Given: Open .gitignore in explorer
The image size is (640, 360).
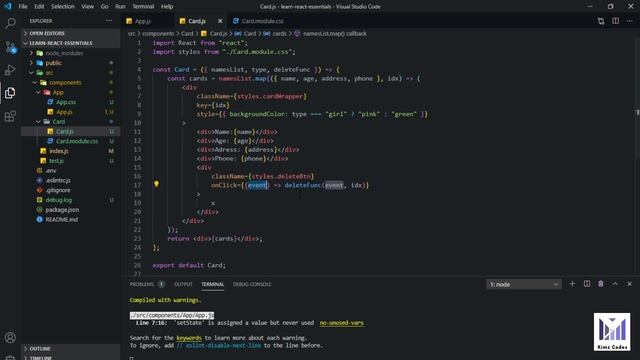Looking at the screenshot, I should tap(71, 190).
